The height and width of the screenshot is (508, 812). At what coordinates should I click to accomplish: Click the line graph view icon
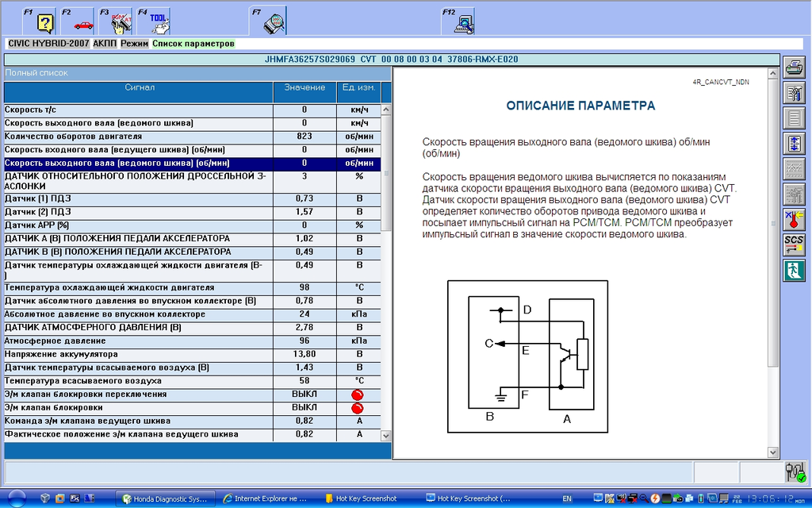pos(794,169)
